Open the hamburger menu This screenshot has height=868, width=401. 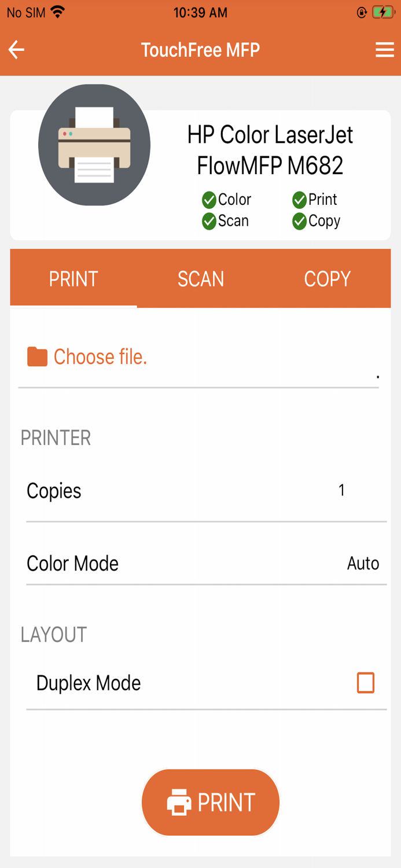(384, 50)
